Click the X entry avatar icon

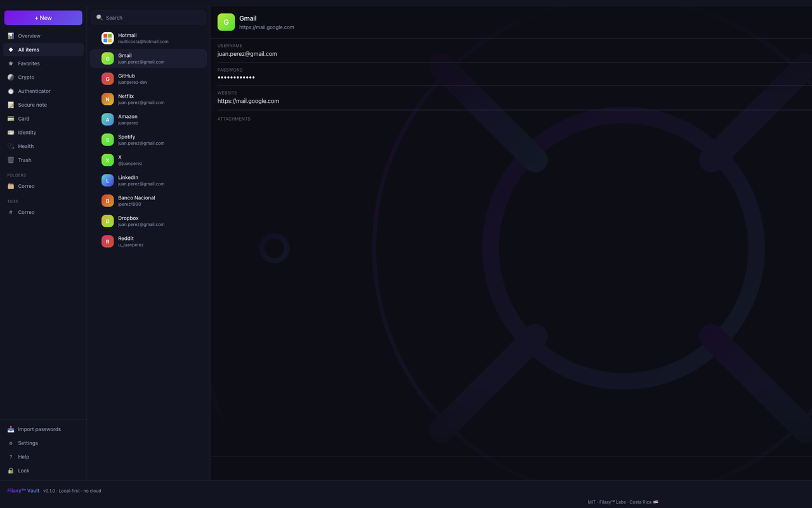(108, 160)
